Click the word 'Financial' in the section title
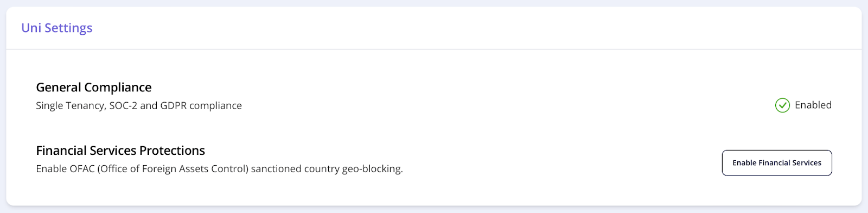 [61, 151]
